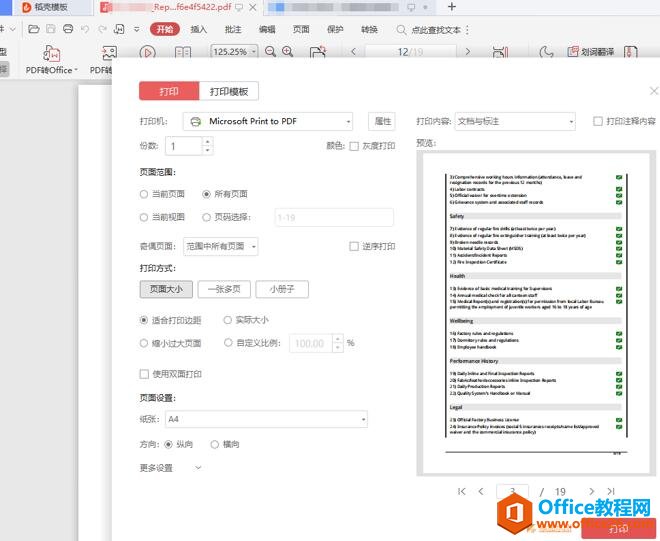Close the PDF document tab
The width and height of the screenshot is (660, 541).
pyautogui.click(x=253, y=7)
